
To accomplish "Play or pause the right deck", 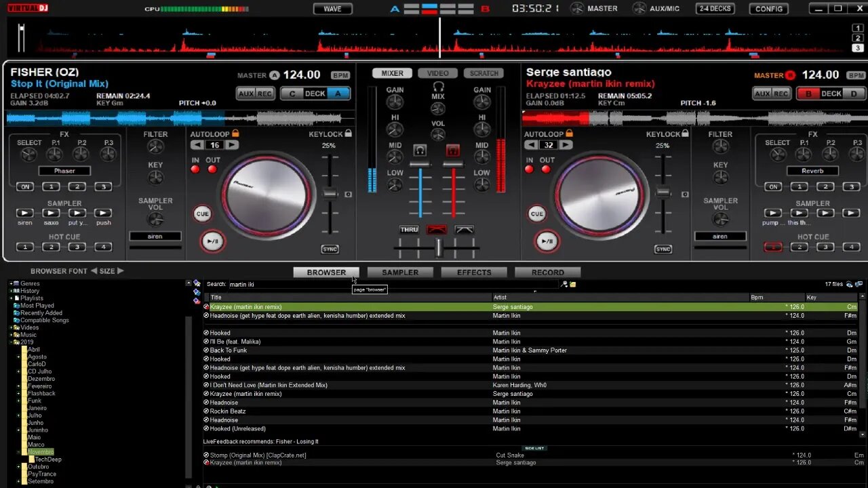I will [x=547, y=241].
